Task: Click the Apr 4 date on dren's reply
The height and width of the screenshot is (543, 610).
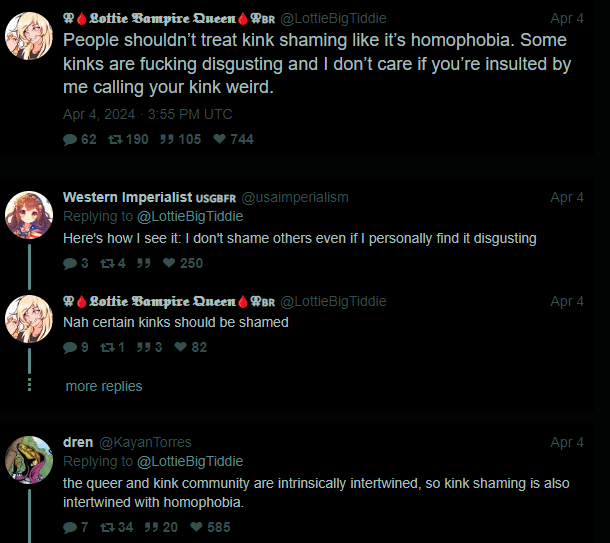Action: [567, 442]
